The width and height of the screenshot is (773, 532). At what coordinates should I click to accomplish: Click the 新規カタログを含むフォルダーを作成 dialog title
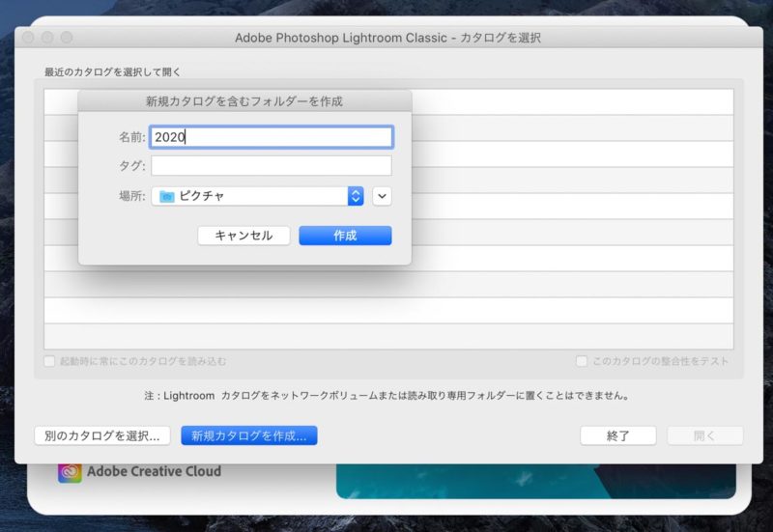[244, 101]
